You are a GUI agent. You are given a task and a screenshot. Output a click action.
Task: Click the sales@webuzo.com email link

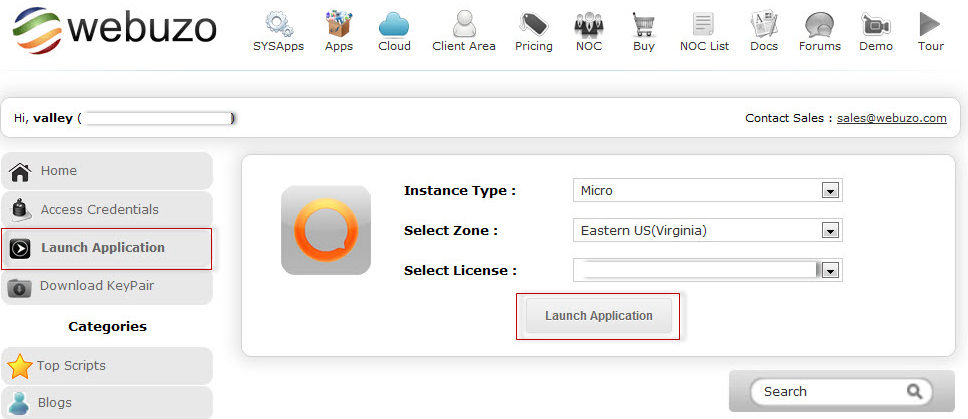point(891,118)
